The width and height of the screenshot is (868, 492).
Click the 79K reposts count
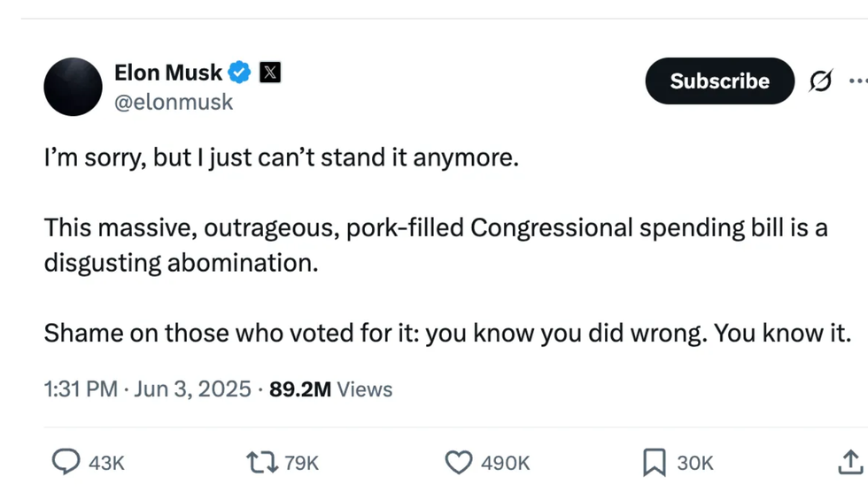click(301, 462)
